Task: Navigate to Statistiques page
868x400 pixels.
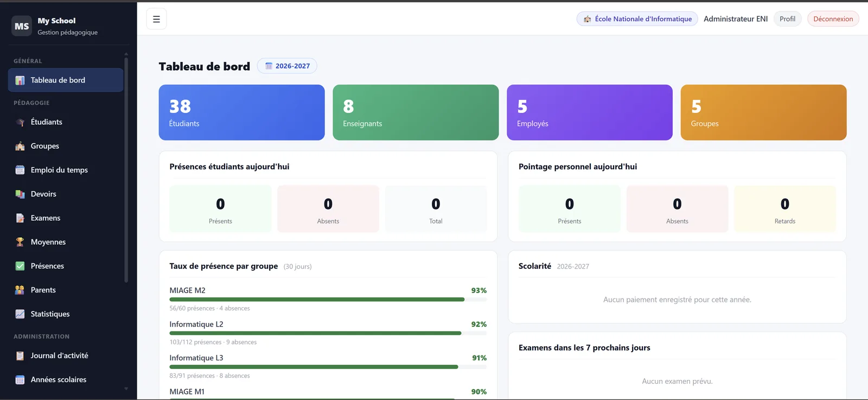Action: pyautogui.click(x=66, y=314)
